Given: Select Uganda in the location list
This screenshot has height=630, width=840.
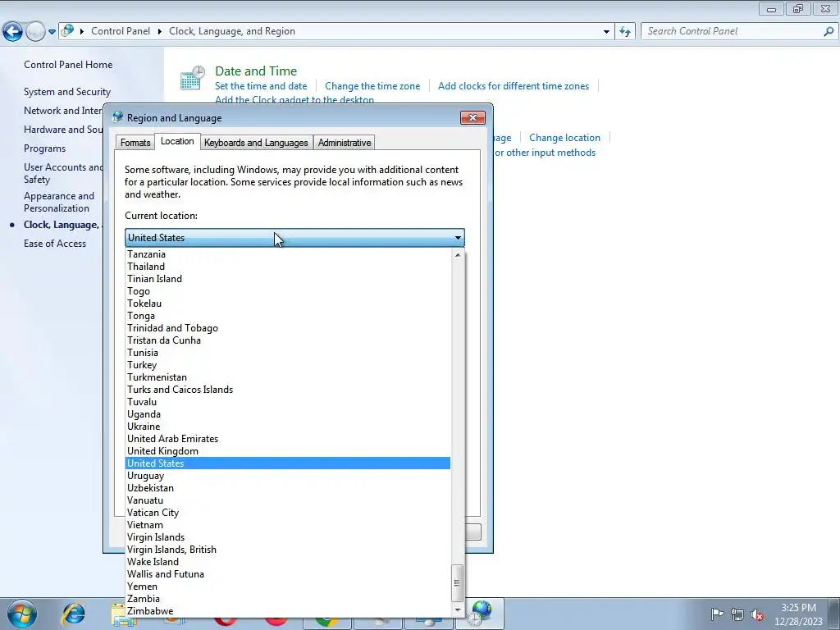Looking at the screenshot, I should (288, 414).
